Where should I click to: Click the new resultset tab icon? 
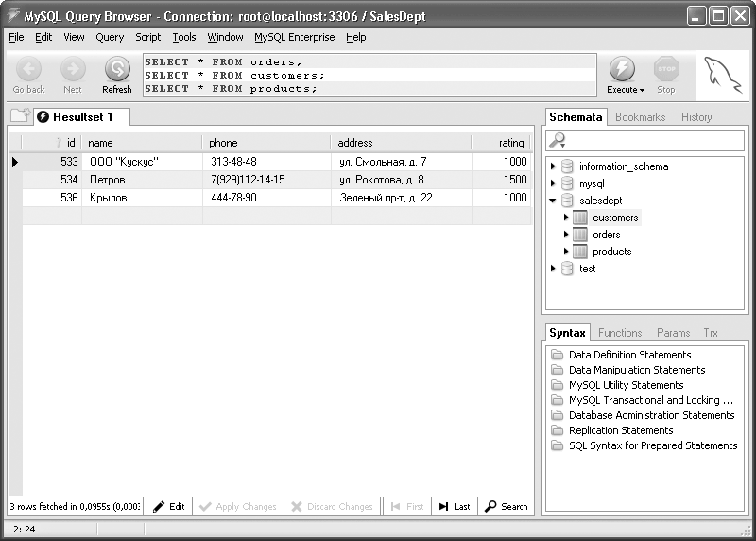tap(19, 116)
